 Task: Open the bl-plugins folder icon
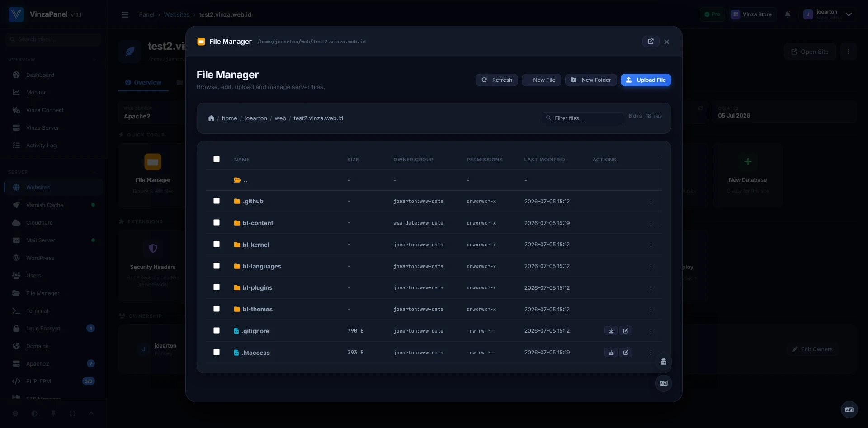[x=237, y=287]
